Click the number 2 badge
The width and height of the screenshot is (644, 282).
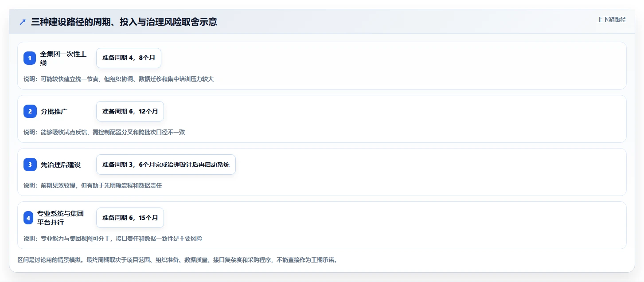click(x=30, y=111)
